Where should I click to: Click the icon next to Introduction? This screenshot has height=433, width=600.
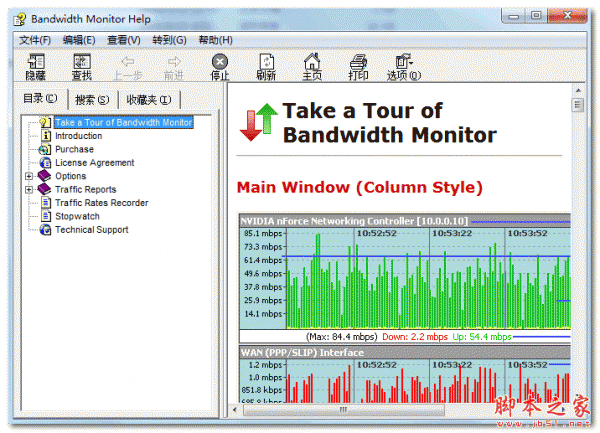pos(46,136)
